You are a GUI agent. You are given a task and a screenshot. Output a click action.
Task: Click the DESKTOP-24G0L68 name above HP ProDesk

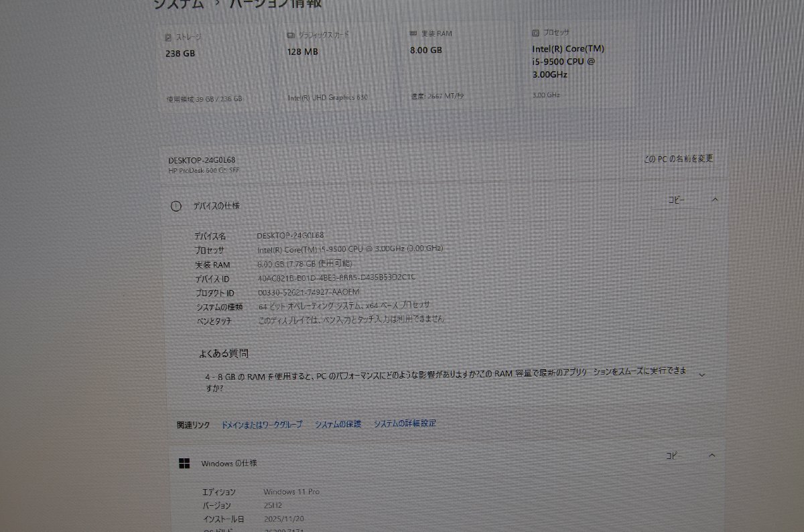[x=202, y=160]
